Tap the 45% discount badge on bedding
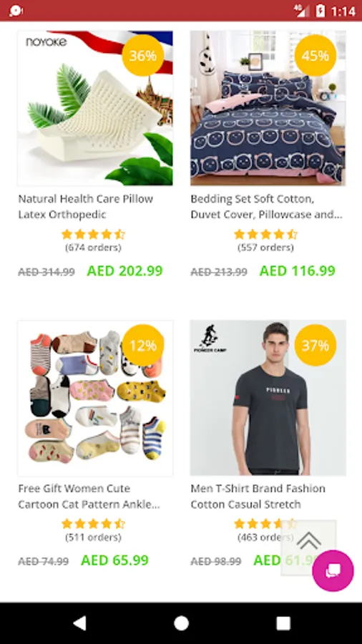 (315, 55)
